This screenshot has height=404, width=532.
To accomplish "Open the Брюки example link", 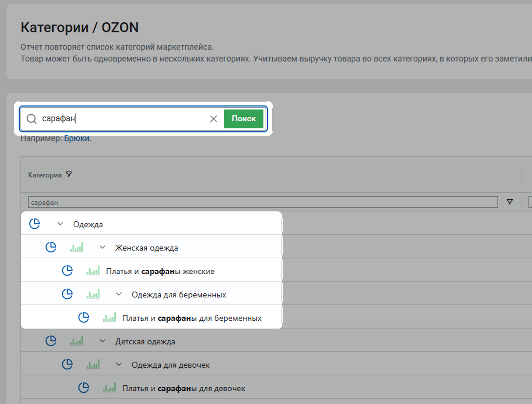I will tap(77, 138).
